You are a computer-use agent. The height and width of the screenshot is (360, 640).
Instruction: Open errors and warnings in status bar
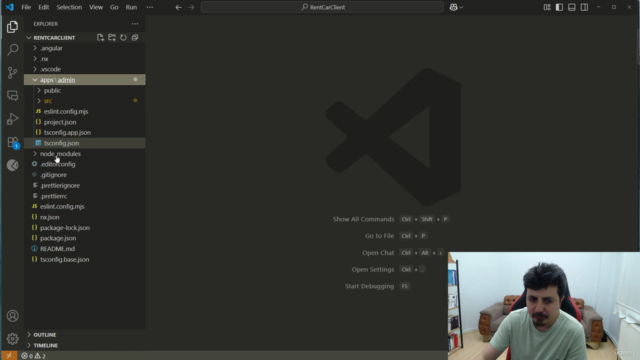tap(33, 356)
